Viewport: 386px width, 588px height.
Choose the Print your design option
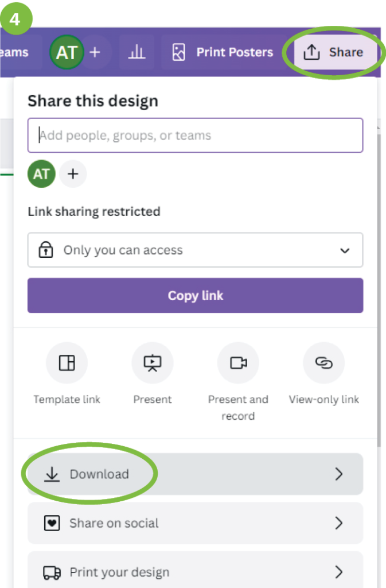pyautogui.click(x=119, y=572)
